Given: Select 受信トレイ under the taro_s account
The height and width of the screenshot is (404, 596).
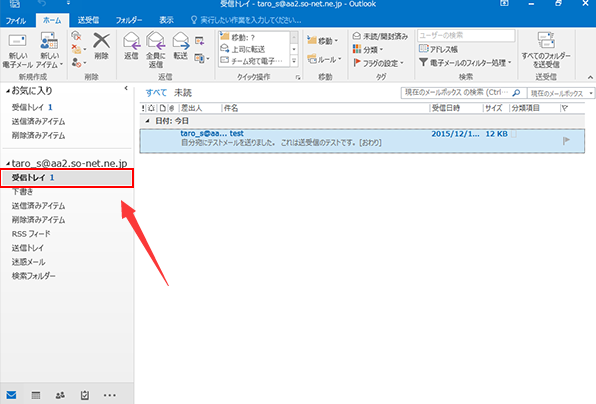Looking at the screenshot, I should [67, 178].
